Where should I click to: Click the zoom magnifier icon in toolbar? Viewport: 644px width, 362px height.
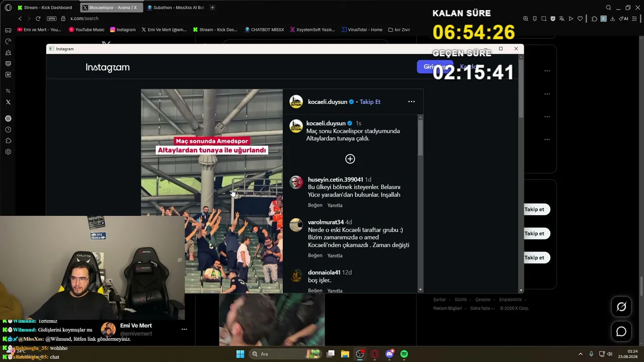coord(526,19)
